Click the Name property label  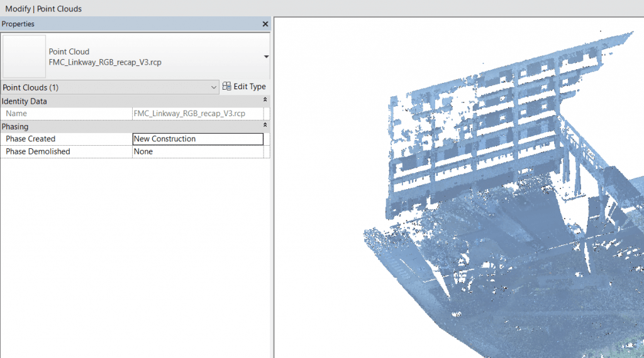16,114
